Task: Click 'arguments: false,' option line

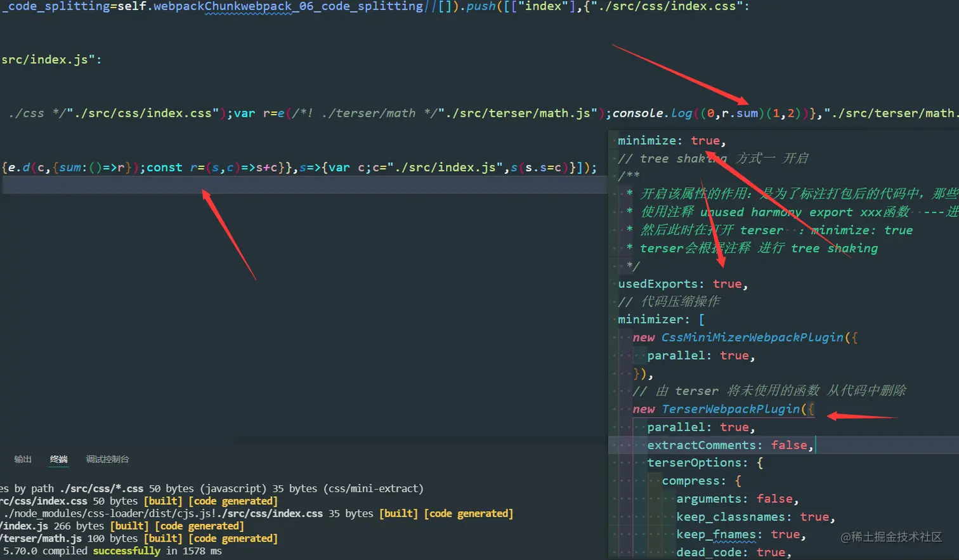Action: pos(737,498)
